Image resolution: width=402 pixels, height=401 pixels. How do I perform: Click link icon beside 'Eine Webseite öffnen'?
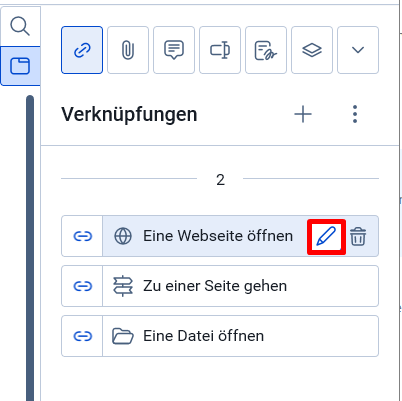pyautogui.click(x=82, y=236)
